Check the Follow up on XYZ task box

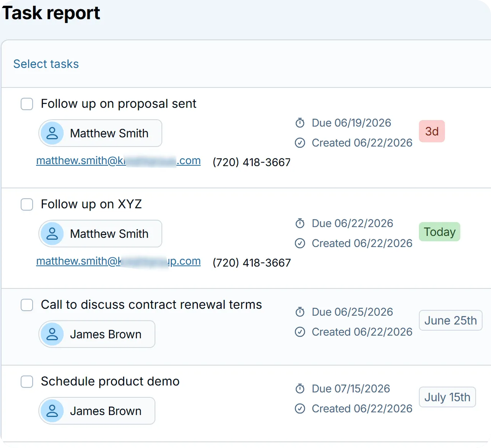tap(27, 204)
